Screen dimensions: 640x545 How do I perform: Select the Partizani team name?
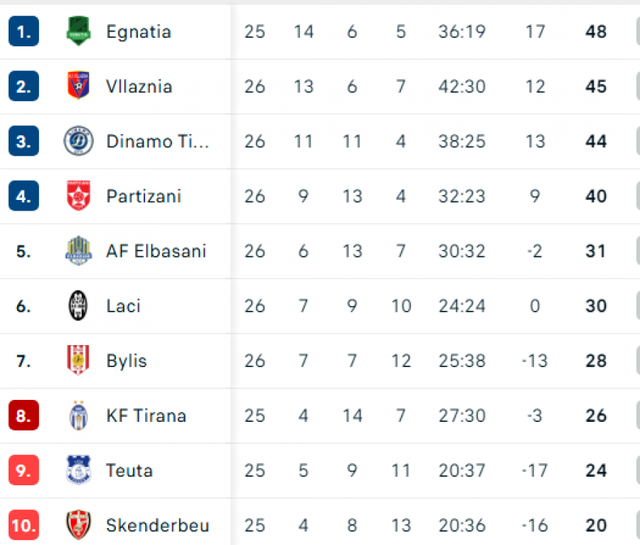144,196
